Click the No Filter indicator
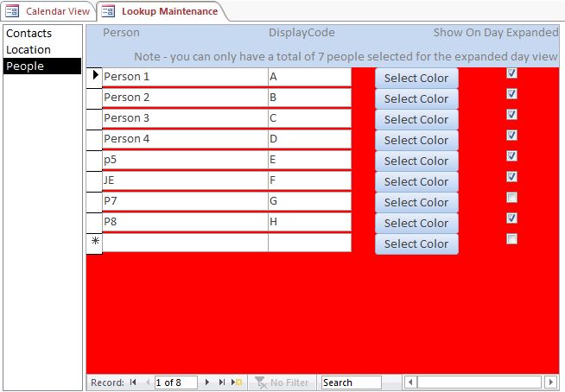 click(x=282, y=383)
